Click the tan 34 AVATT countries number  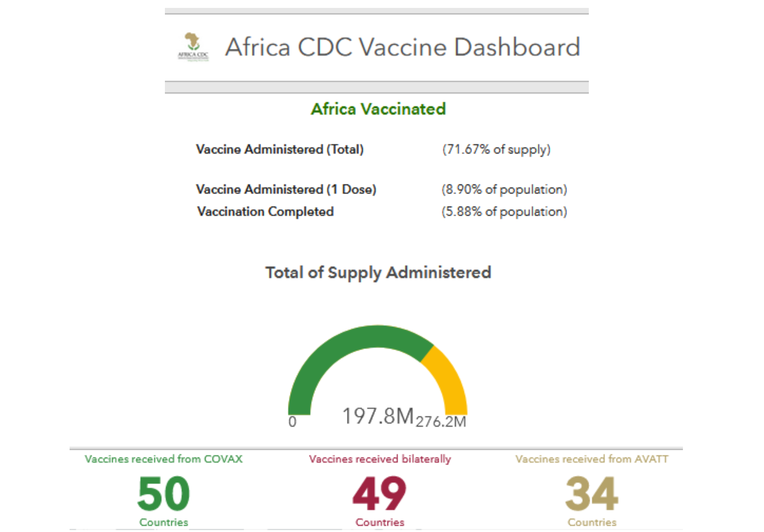click(x=592, y=493)
